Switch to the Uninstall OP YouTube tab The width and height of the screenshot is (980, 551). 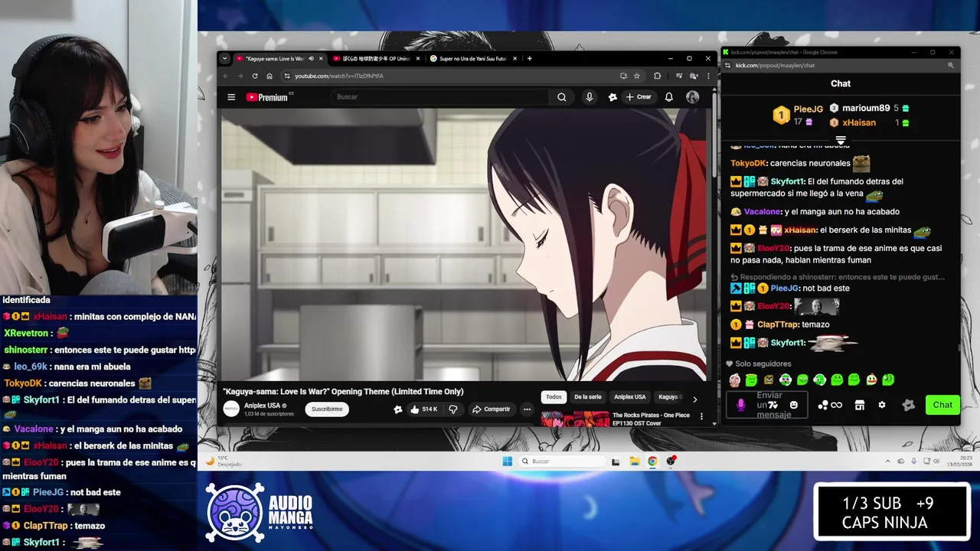click(375, 58)
